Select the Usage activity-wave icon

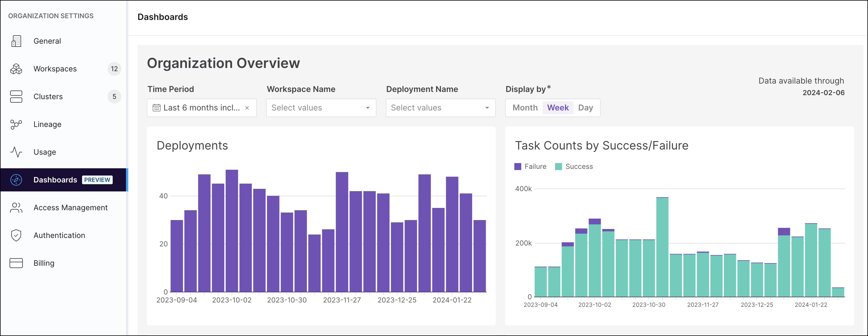(16, 152)
